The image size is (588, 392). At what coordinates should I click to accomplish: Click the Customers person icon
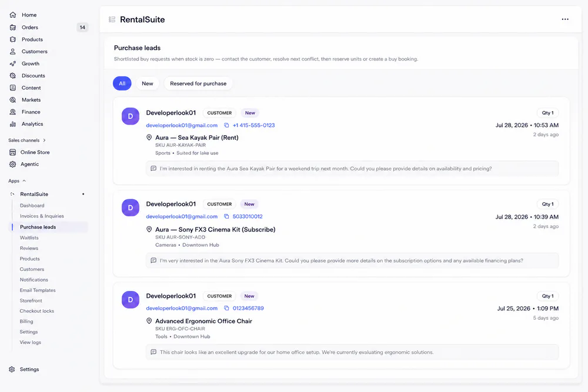(13, 51)
